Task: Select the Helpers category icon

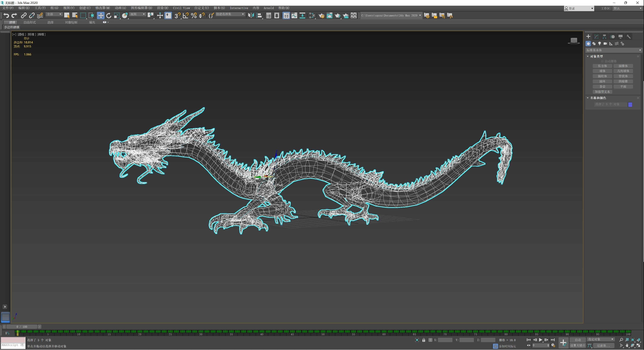Action: (611, 44)
